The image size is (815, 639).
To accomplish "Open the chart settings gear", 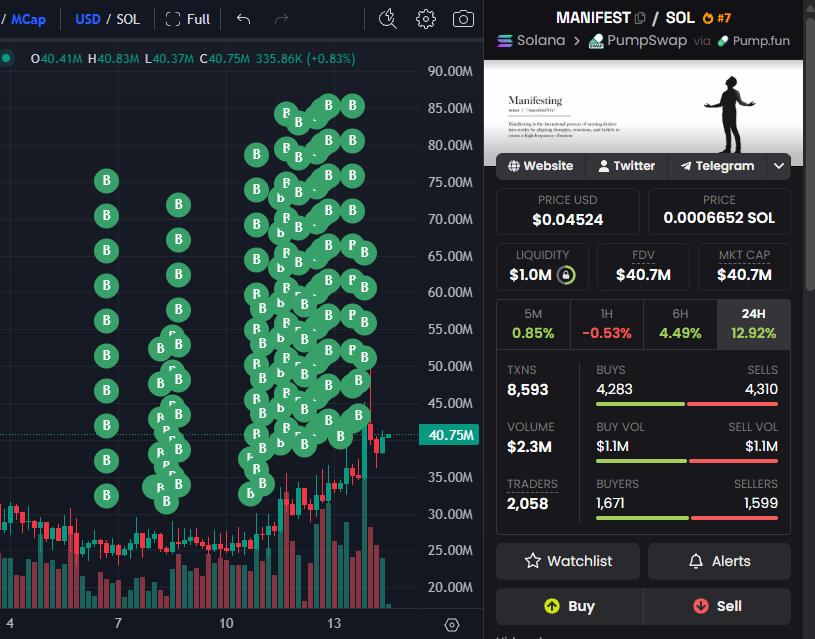I will point(426,19).
